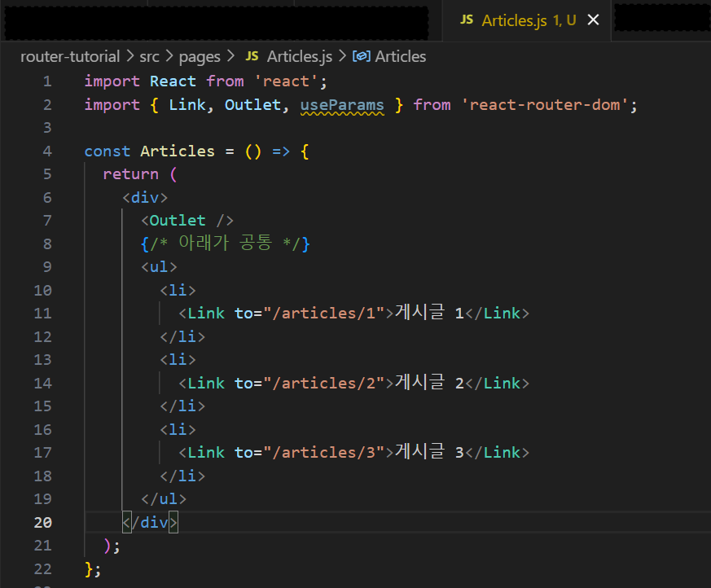711x588 pixels.
Task: Click the "/articles/2" link path
Action: coord(324,384)
